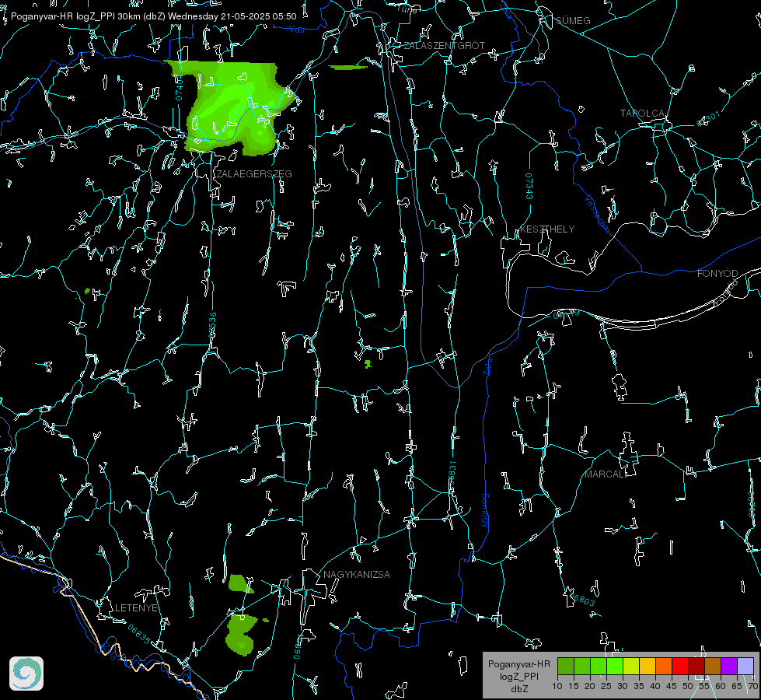The height and width of the screenshot is (700, 761).
Task: Click the 'dbZ' legend unit label
Action: coord(518,689)
